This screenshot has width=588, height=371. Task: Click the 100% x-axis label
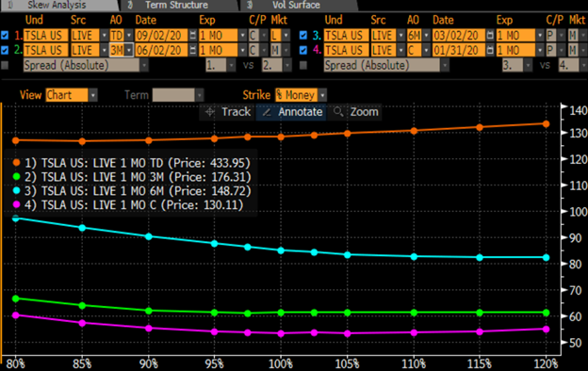281,363
